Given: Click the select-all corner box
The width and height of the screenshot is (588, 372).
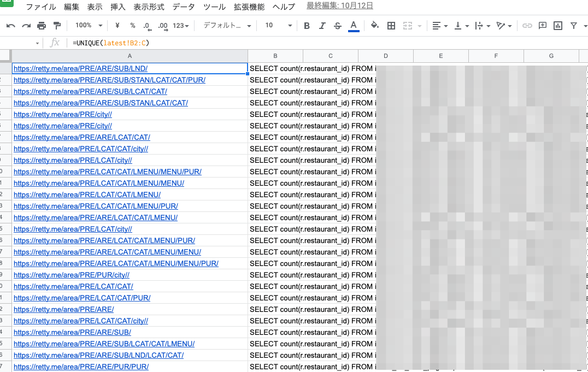Looking at the screenshot, I should tap(5, 56).
